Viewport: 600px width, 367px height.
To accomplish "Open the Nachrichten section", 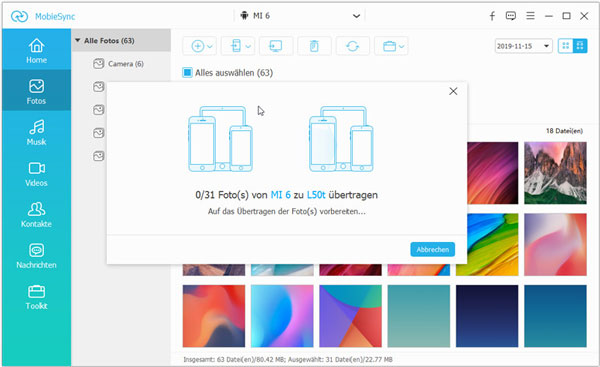I will (x=36, y=255).
